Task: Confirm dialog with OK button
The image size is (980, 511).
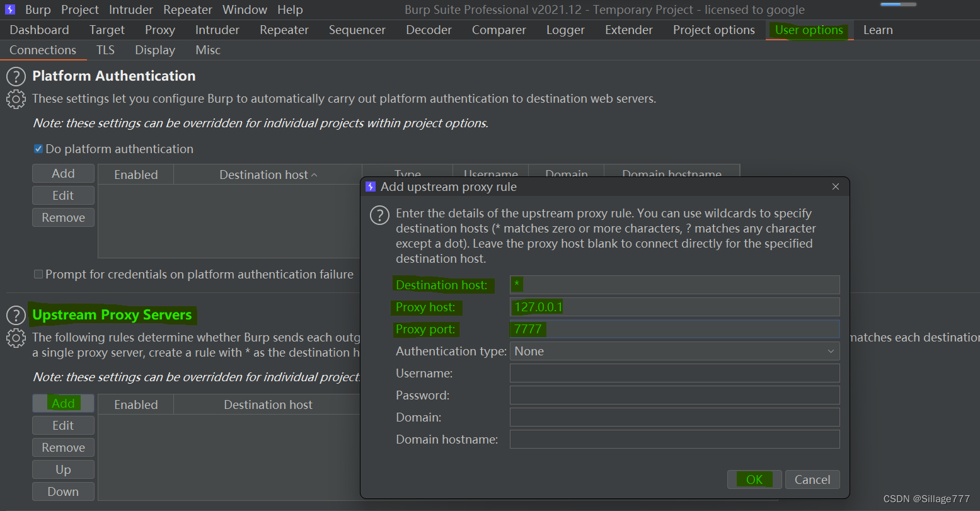Action: tap(754, 479)
